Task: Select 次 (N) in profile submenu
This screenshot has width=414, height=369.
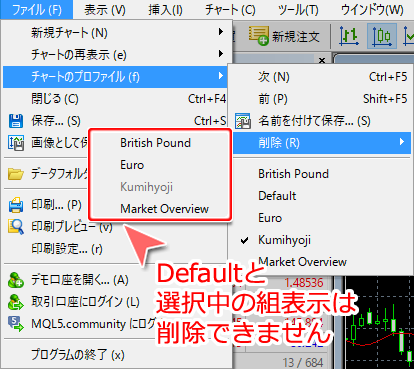Action: point(322,77)
